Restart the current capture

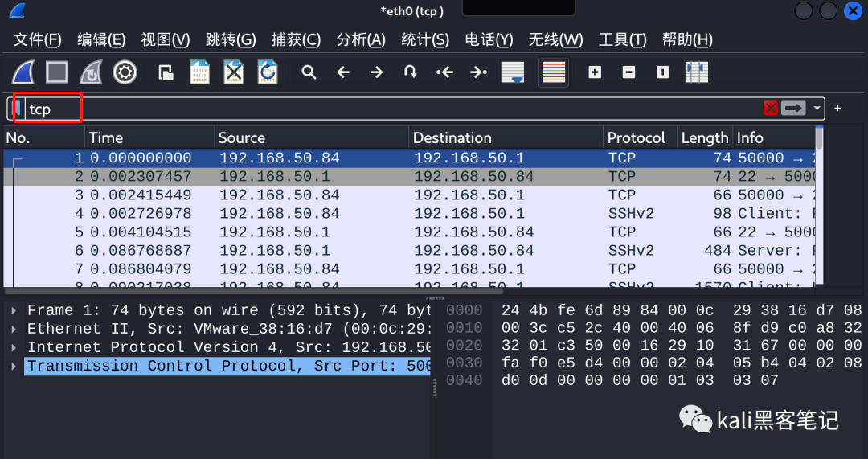point(91,72)
